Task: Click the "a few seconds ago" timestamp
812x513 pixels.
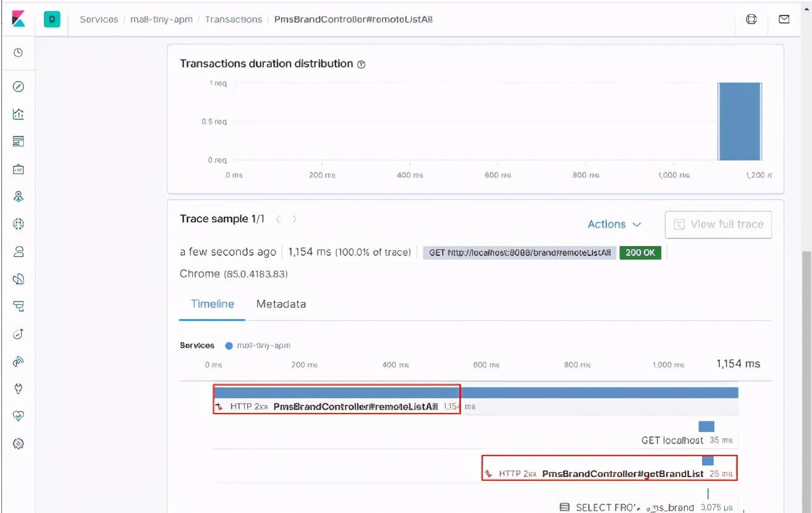Action: pyautogui.click(x=228, y=252)
